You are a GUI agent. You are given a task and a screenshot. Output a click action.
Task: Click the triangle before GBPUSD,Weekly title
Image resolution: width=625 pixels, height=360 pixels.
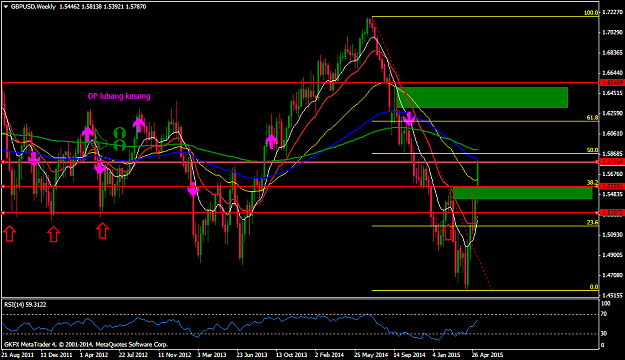[6, 7]
